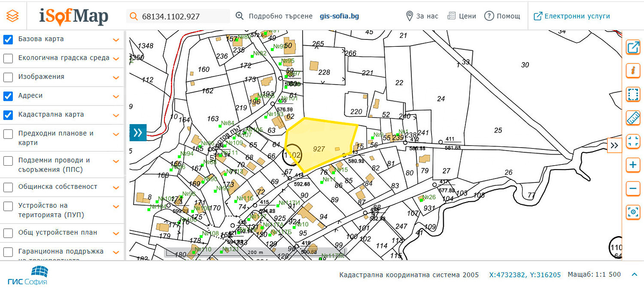Viewport: 644px width, 288px height.
Task: Click the locate position icon
Action: click(x=633, y=212)
